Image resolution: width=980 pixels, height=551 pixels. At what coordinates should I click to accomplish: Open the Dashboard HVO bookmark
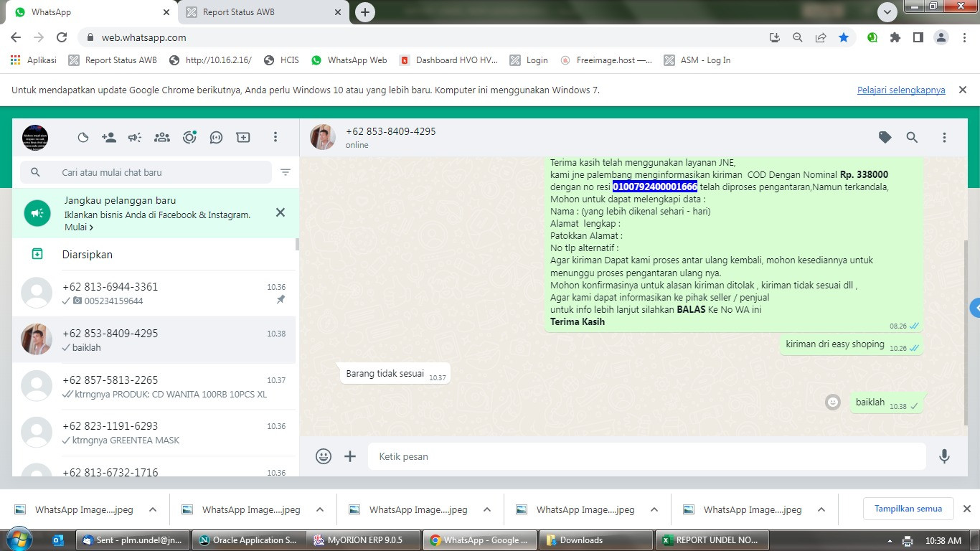(448, 60)
